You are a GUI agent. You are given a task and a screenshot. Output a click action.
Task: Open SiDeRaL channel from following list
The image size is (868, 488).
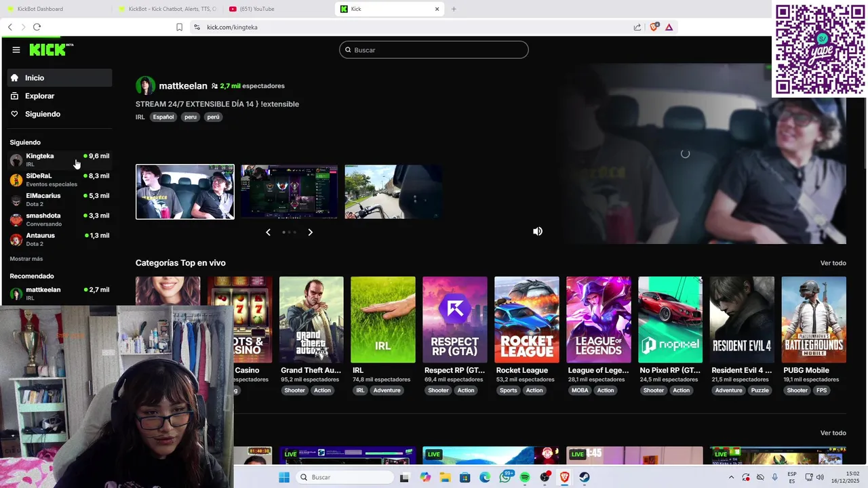60,180
